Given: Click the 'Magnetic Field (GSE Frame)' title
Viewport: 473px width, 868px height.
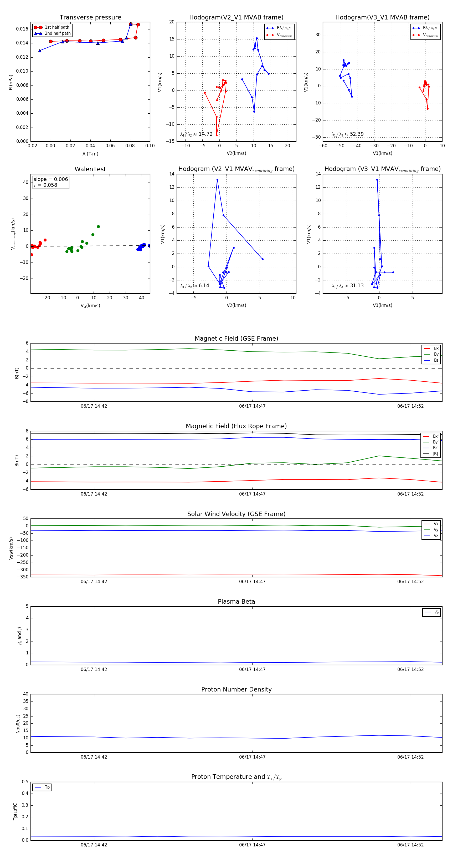Looking at the screenshot, I should tap(236, 339).
